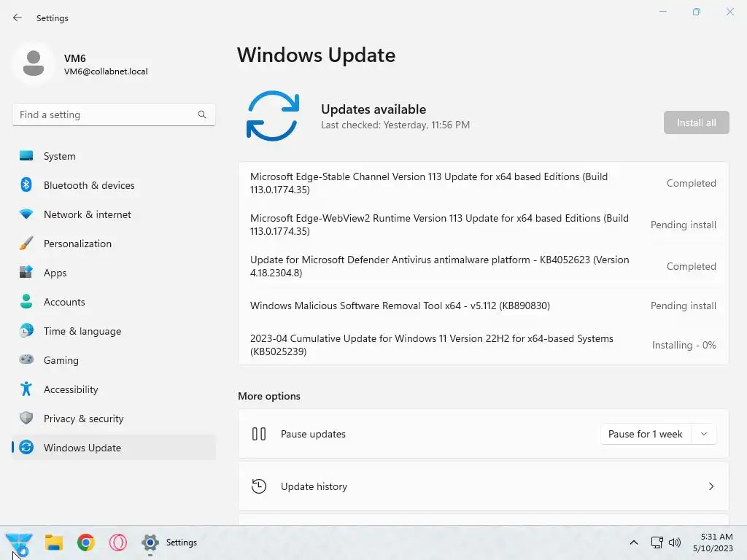This screenshot has width=747, height=560.
Task: Click Completed status for Edge-Stable update
Action: [x=692, y=183]
